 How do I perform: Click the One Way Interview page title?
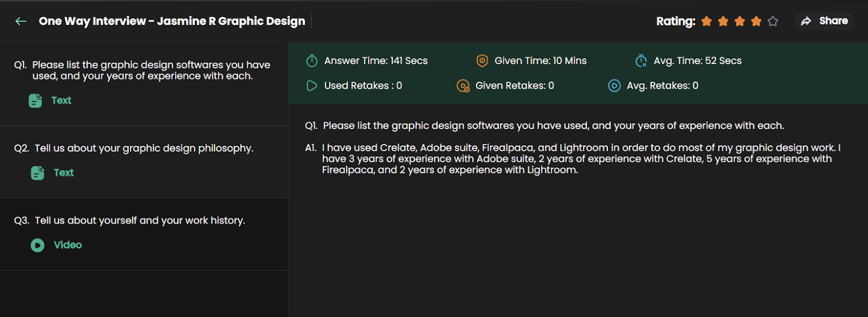tap(172, 21)
